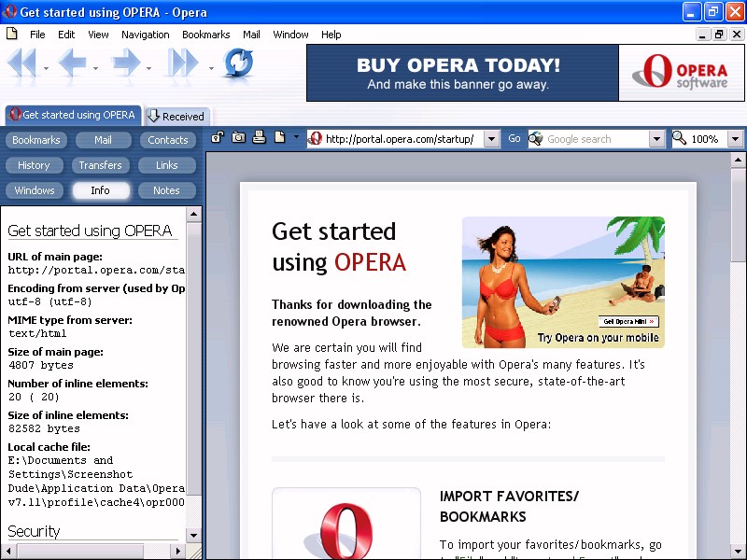Open the Edit menu

tap(66, 35)
